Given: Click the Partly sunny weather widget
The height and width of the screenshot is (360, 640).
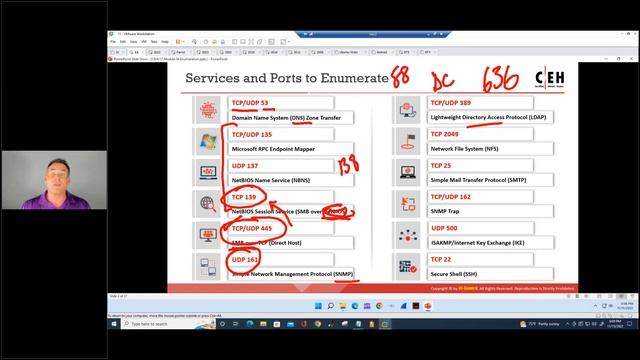Looking at the screenshot, I should [540, 324].
